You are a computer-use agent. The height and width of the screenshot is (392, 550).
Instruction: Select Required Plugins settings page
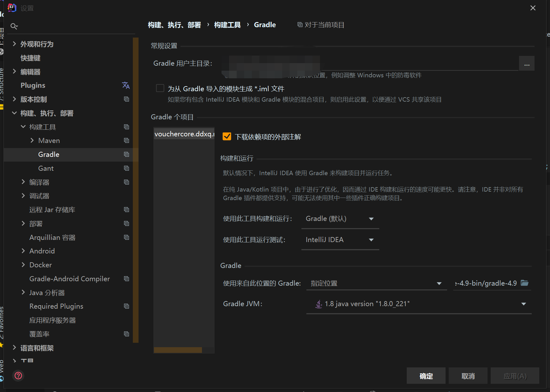(x=56, y=306)
